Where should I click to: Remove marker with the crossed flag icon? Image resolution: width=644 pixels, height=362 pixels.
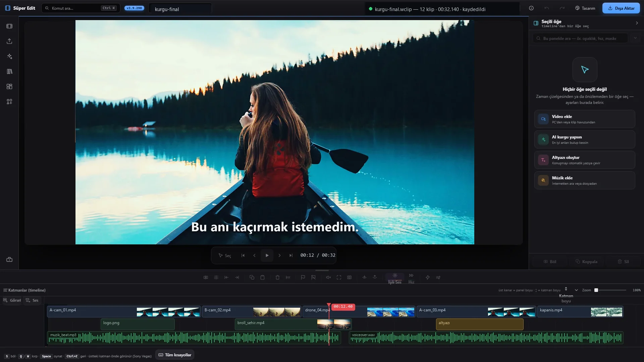313,278
